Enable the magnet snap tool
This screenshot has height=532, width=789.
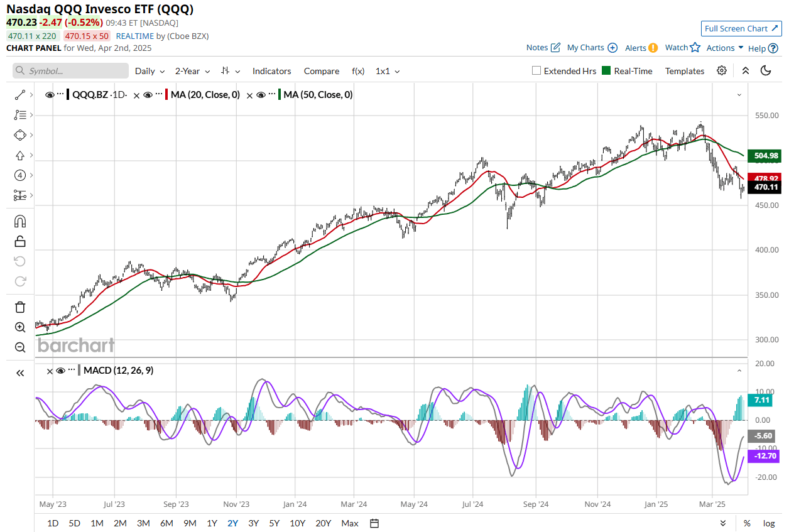(20, 221)
